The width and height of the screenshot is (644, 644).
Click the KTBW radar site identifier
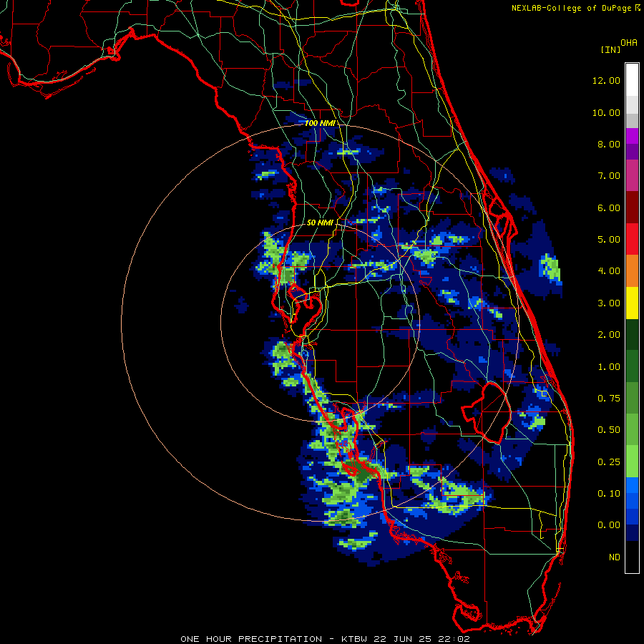354,639
